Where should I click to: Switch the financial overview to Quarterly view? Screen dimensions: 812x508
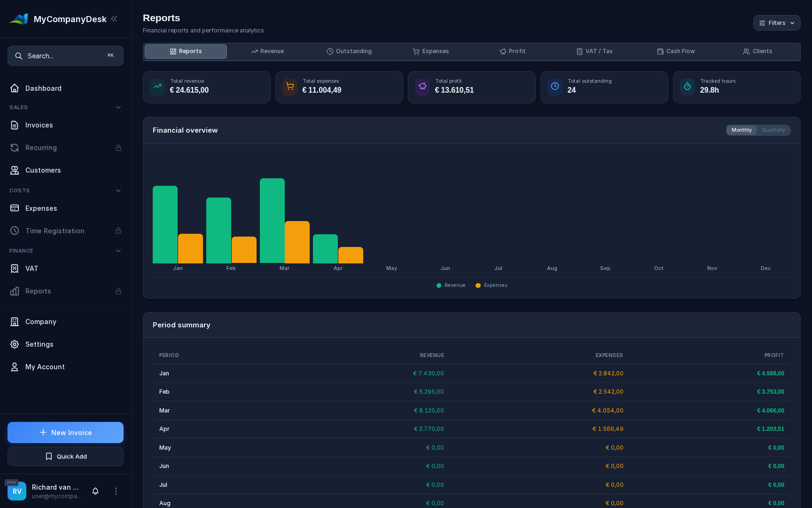773,130
